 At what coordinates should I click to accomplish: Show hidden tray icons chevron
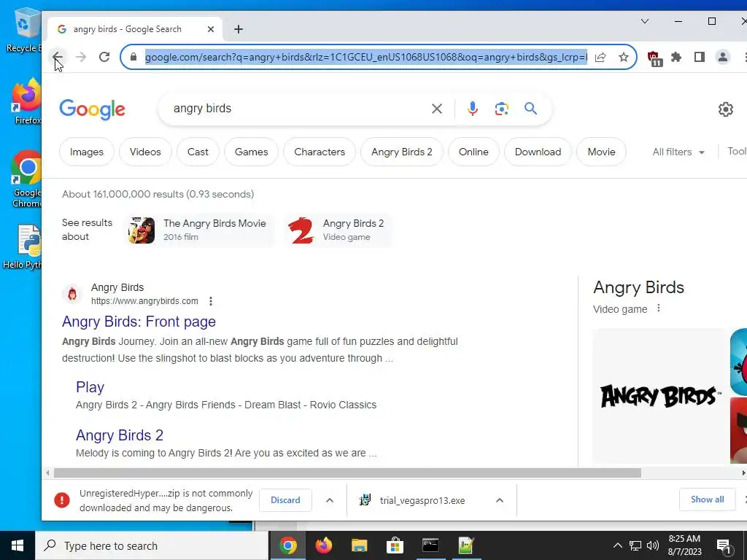click(x=617, y=545)
